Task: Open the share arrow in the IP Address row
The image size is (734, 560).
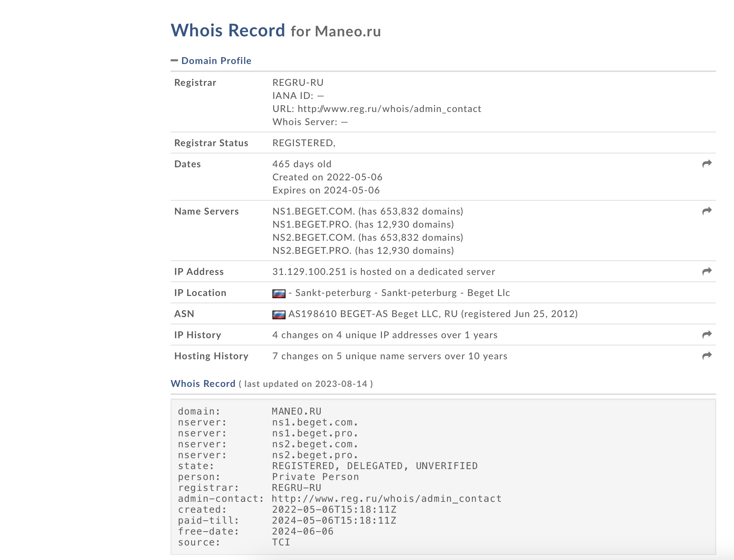Action: 707,272
